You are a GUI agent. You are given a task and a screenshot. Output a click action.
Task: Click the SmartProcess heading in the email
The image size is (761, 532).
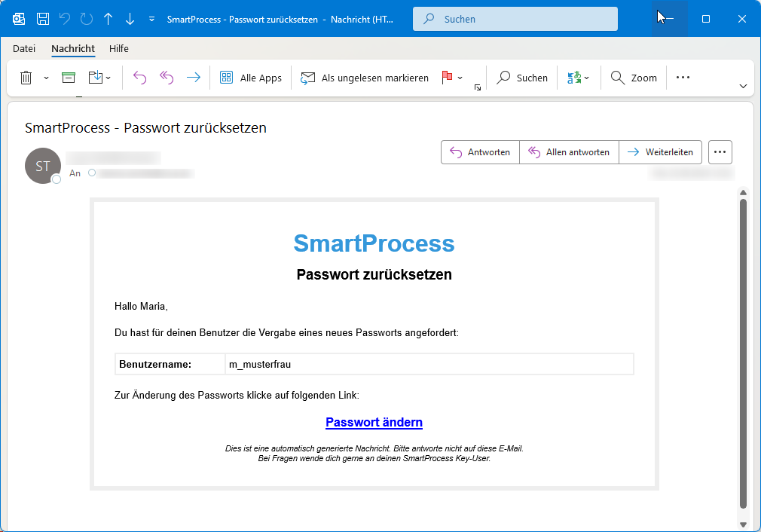tap(374, 243)
